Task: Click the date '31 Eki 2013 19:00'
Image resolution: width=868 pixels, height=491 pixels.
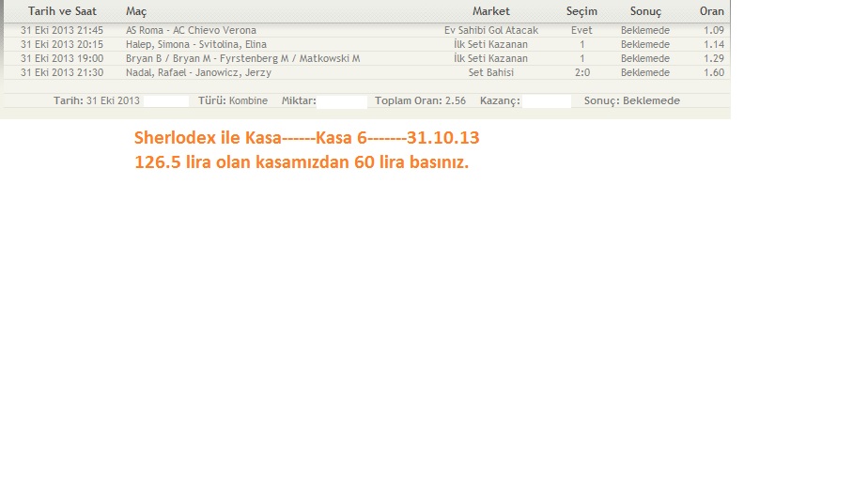Action: (x=62, y=58)
